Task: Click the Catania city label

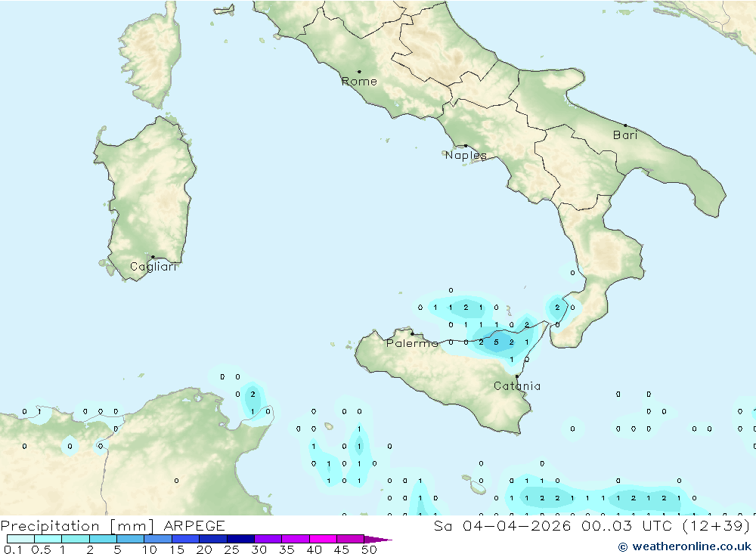Action: pyautogui.click(x=517, y=386)
